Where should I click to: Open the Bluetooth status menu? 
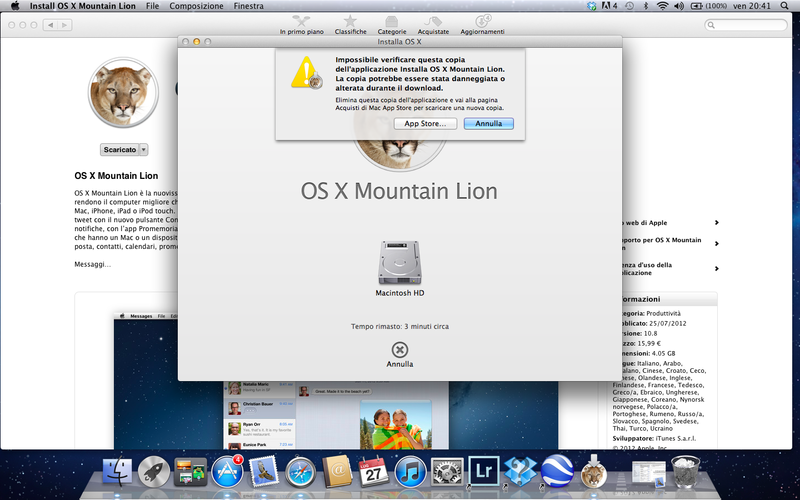point(645,6)
